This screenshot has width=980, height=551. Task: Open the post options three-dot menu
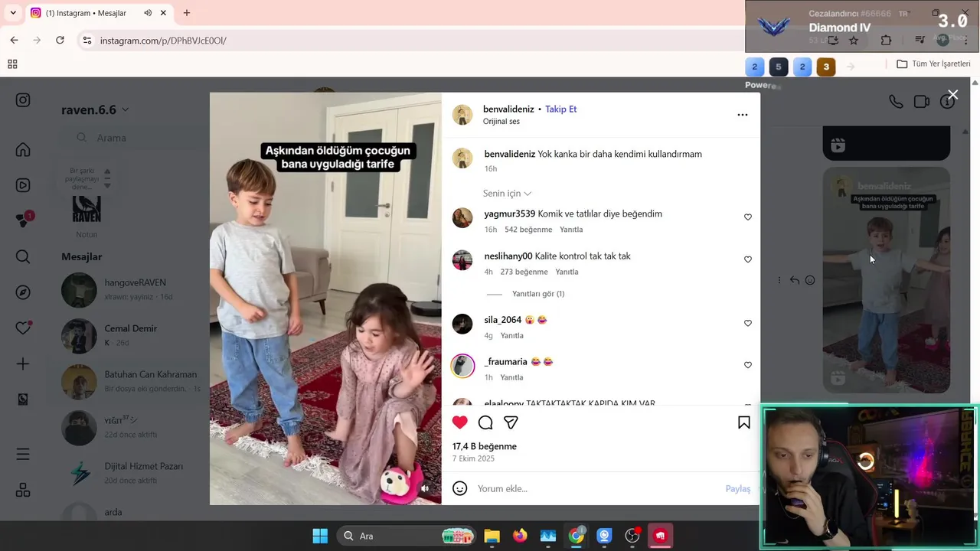[x=742, y=115]
